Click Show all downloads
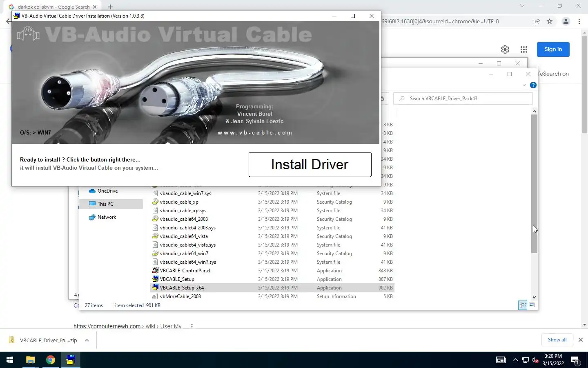This screenshot has width=588, height=368. [x=557, y=340]
